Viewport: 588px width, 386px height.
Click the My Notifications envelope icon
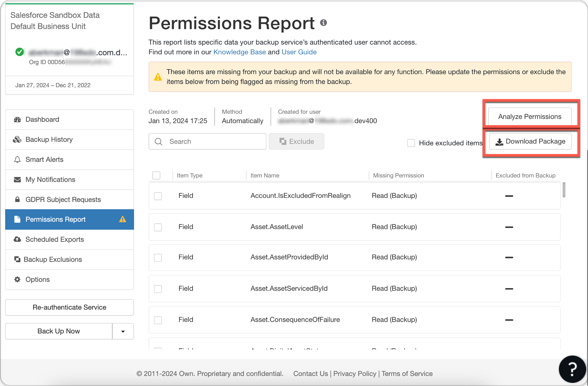coord(17,180)
